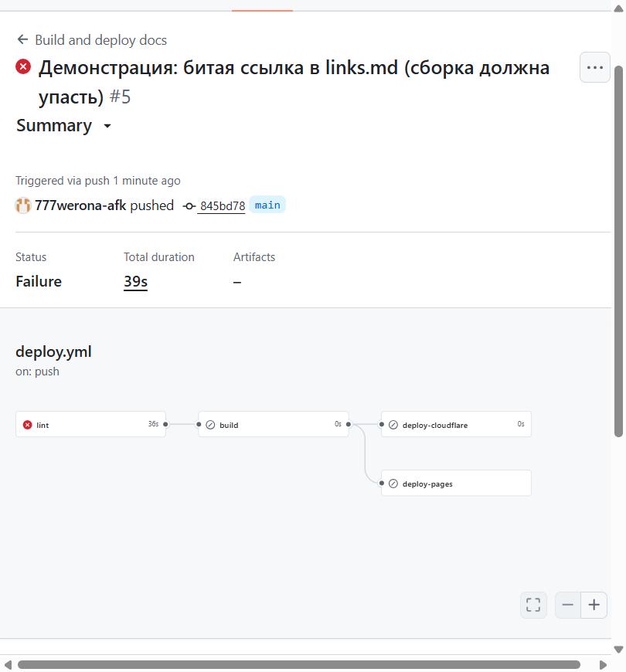
Task: Click the deploy.yml heading
Action: 53,352
